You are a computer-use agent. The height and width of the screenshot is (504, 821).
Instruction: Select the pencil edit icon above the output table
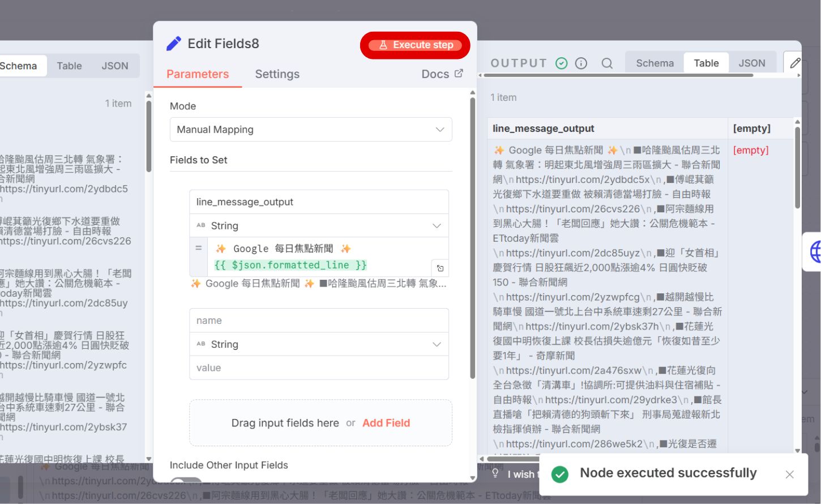pos(795,63)
